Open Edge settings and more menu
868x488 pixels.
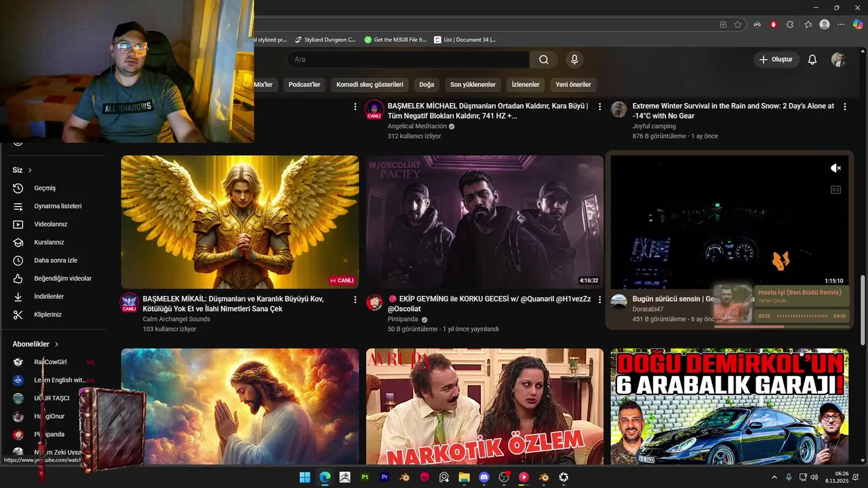pos(841,24)
